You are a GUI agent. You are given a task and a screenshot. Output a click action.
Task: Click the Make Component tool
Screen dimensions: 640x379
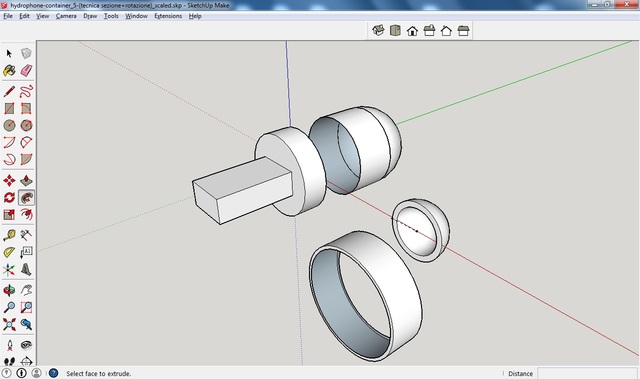[26, 53]
